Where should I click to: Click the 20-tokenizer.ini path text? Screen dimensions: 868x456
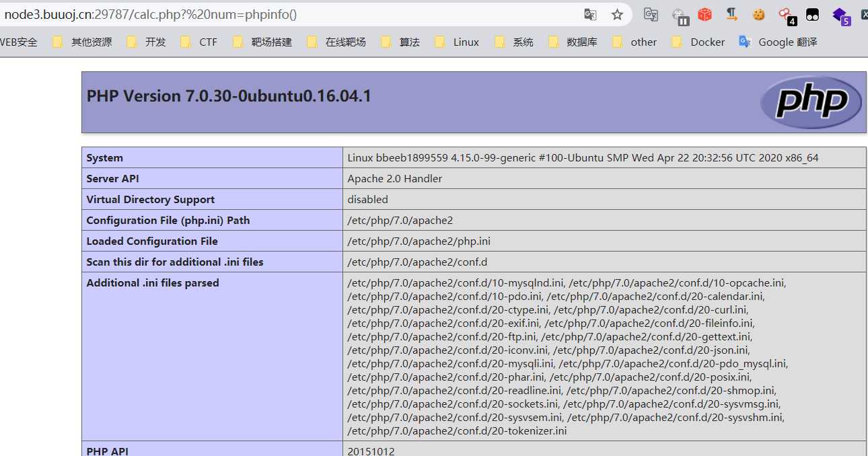[457, 431]
